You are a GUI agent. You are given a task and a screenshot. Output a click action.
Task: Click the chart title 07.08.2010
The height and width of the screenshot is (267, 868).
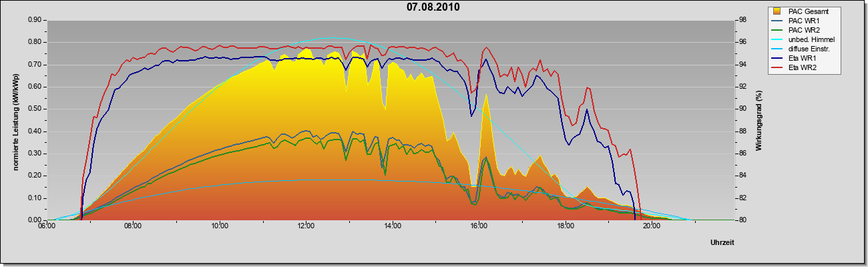(x=433, y=7)
